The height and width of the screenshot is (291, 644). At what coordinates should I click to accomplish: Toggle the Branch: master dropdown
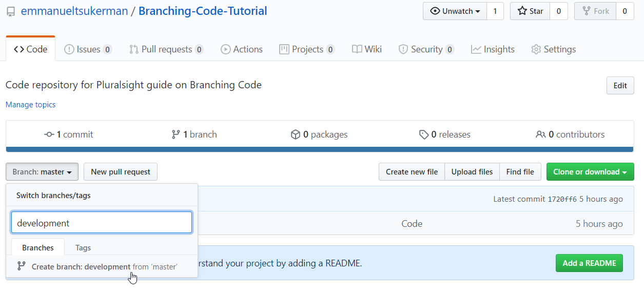click(42, 172)
